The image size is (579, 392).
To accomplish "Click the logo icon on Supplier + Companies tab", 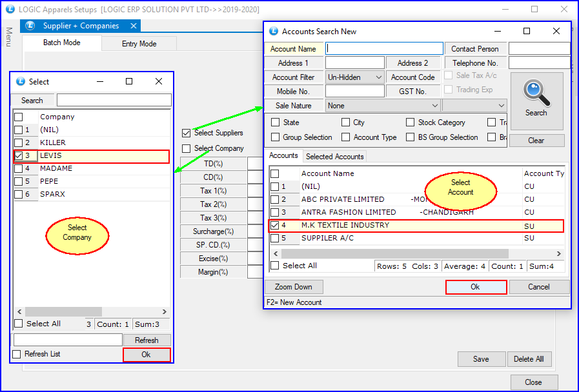I will point(30,26).
